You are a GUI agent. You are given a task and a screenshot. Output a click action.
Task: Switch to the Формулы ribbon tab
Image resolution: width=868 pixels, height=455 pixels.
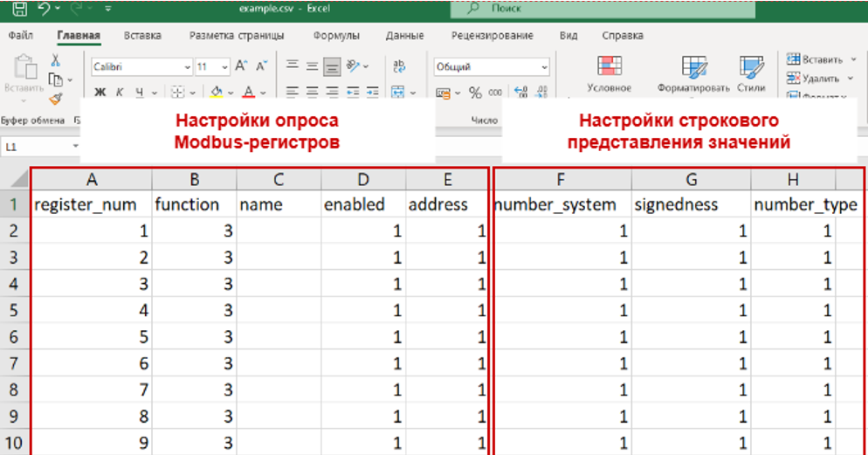(336, 36)
